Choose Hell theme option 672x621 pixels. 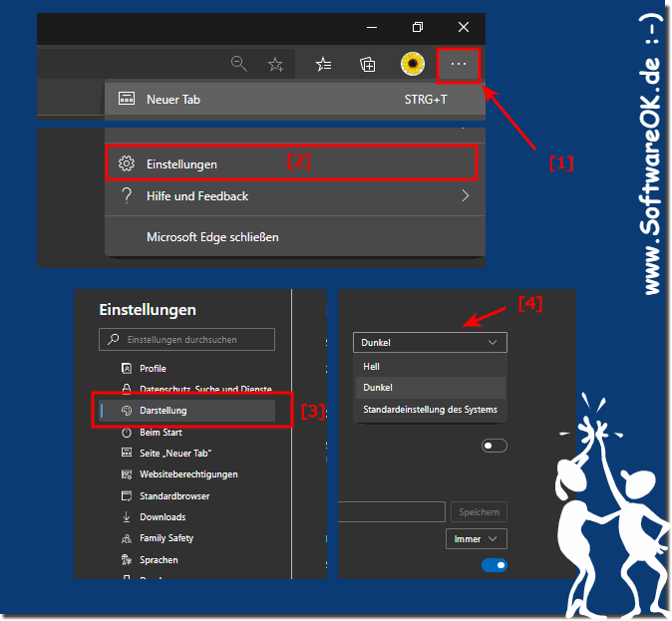pos(431,367)
